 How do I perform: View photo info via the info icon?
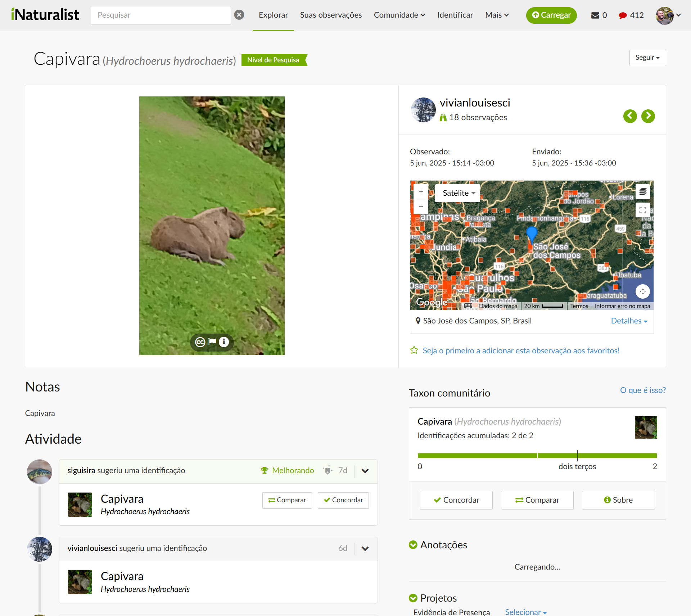point(223,342)
